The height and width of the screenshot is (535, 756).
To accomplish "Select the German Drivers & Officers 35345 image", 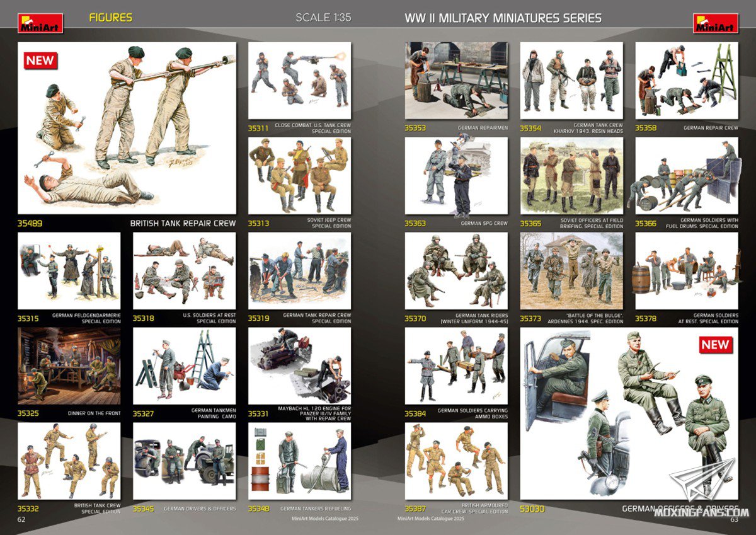I will point(184,461).
